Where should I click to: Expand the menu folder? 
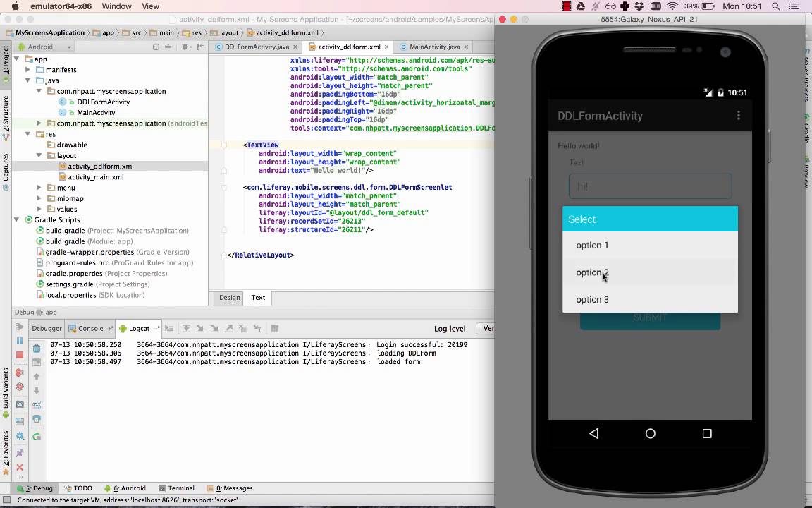pos(39,188)
